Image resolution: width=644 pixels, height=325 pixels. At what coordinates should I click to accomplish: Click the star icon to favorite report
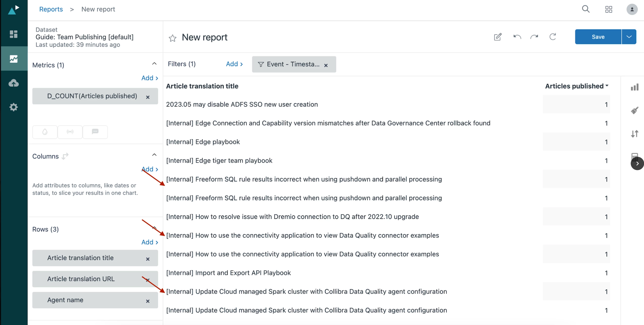click(172, 38)
